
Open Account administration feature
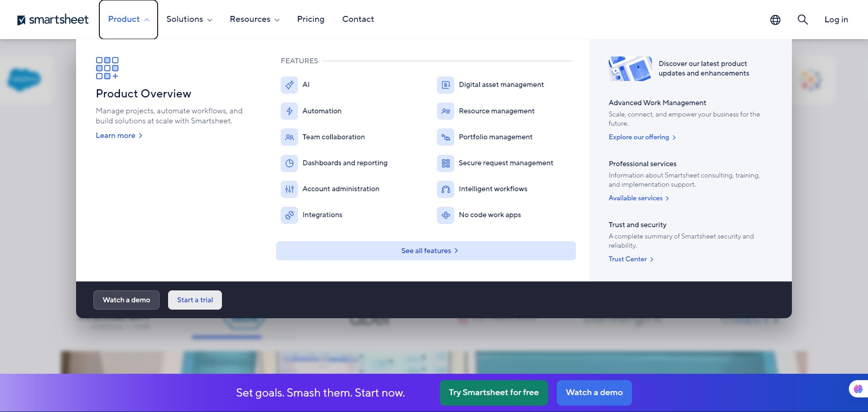[x=341, y=189]
